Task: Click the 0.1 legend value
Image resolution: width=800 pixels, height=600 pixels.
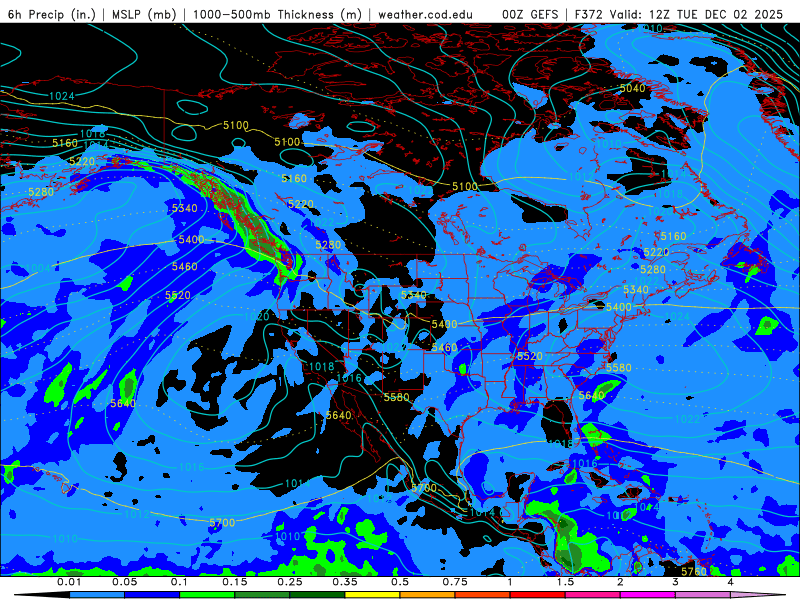Action: click(180, 582)
